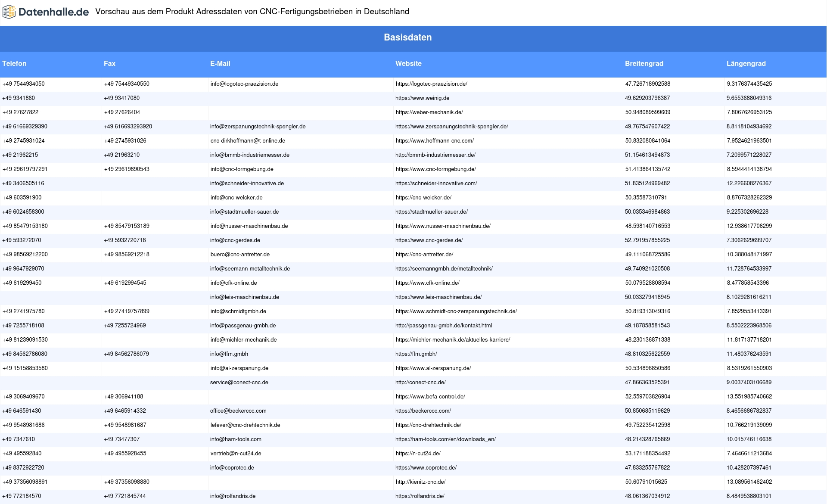Select email buero@cnc-antretter.de
Viewport: 827px width, 504px height.
pos(240,255)
